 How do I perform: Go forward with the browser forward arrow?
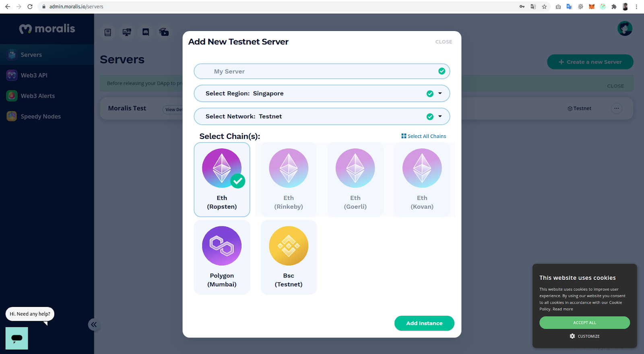pyautogui.click(x=19, y=6)
